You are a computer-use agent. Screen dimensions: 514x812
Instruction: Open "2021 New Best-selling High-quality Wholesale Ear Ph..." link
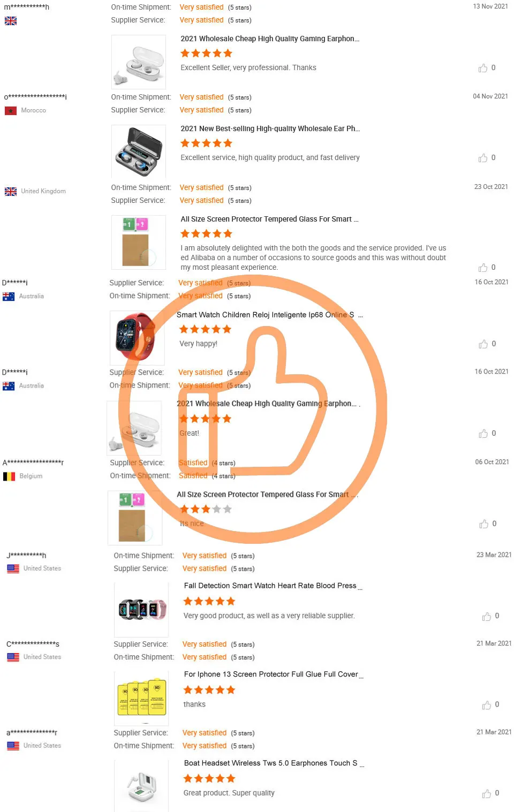[x=270, y=129]
